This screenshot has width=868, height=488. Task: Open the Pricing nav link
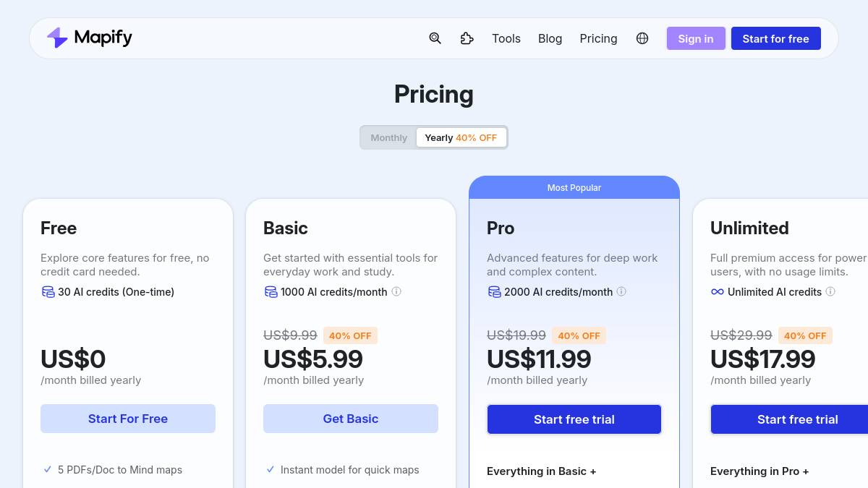598,38
